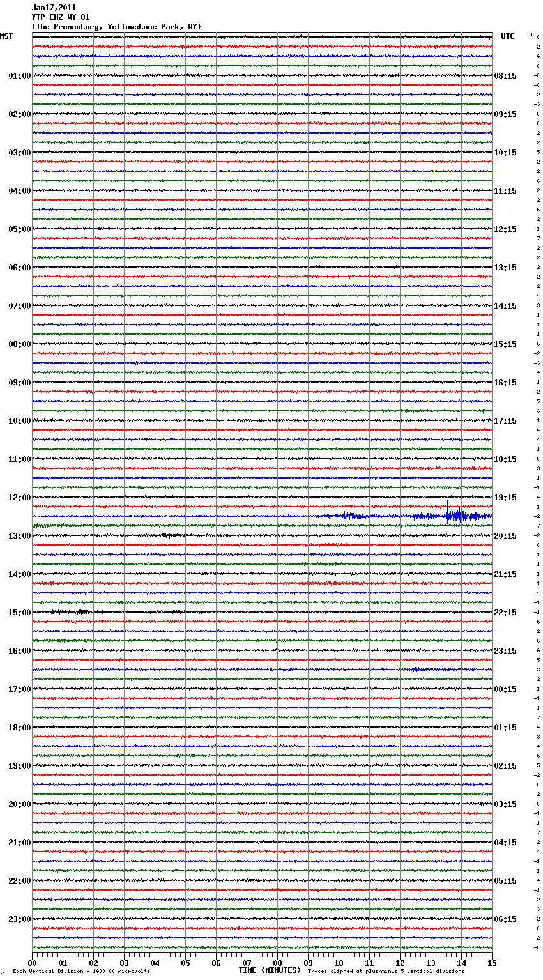The height and width of the screenshot is (980, 543).
Task: Click minute tick label 15 on bottom axis
Action: pos(492,963)
